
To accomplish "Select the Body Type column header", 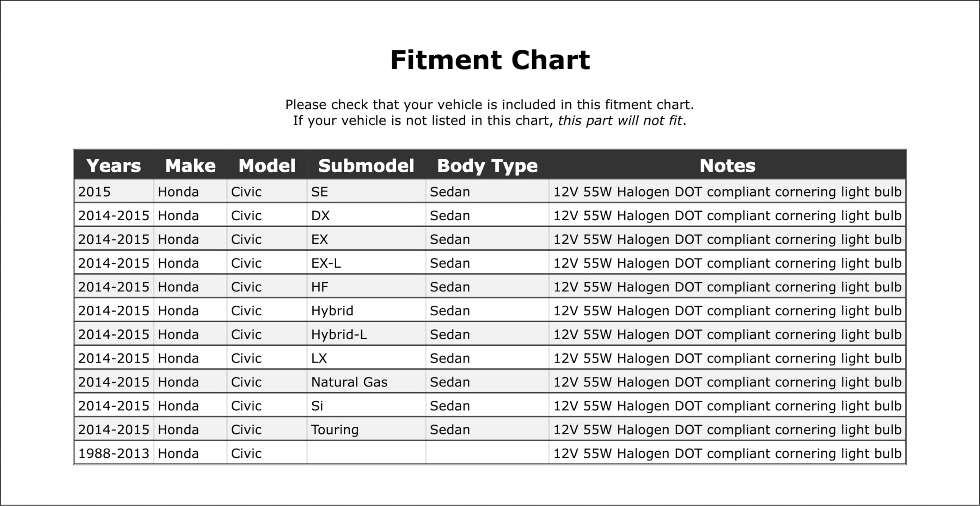I will (x=487, y=166).
